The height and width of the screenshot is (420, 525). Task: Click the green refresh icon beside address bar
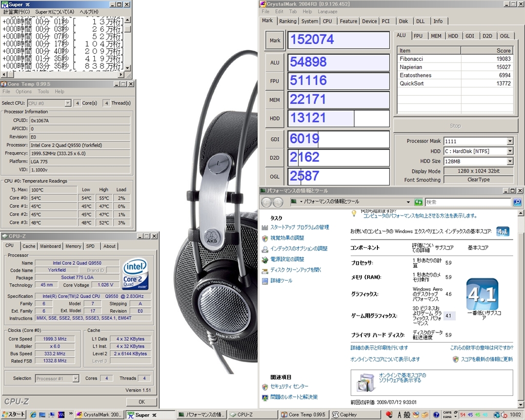click(418, 202)
